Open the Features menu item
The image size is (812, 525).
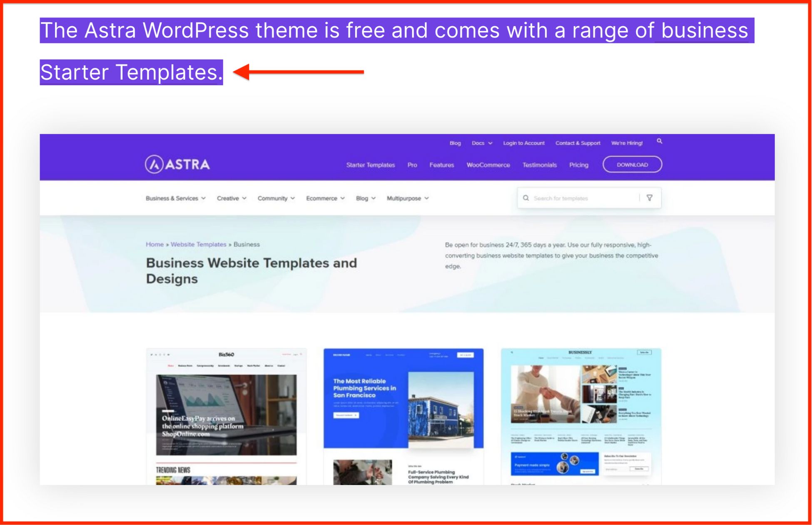coord(442,165)
